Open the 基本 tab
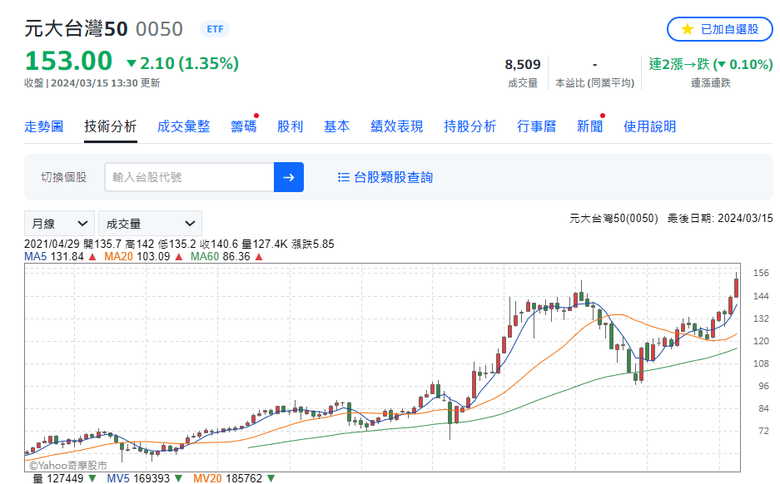 coord(337,126)
